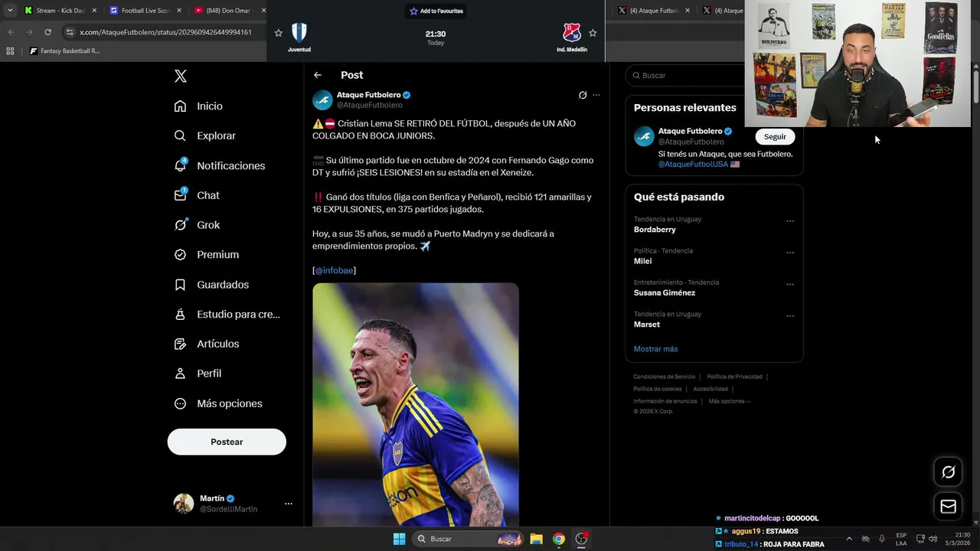The image size is (980, 551).
Task: Switch to first (4) Ataque Futbolero tab
Action: (x=653, y=11)
